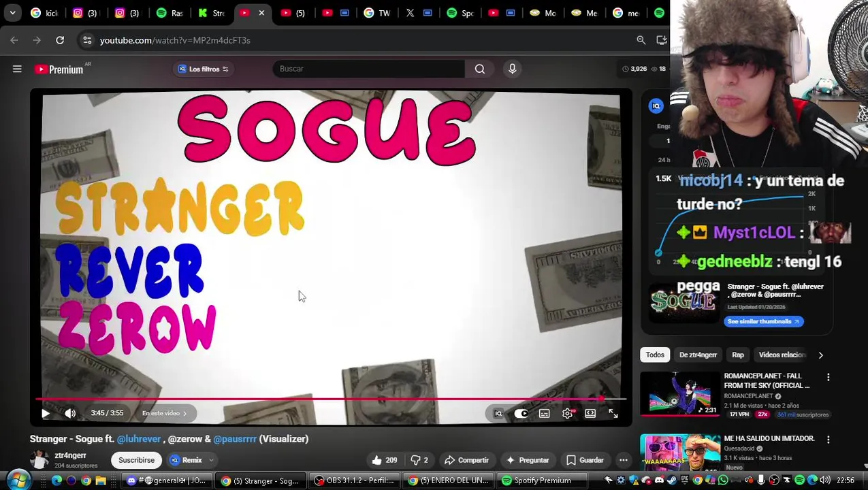Dislike the video thumbs down
The height and width of the screenshot is (490, 868).
[x=419, y=460]
